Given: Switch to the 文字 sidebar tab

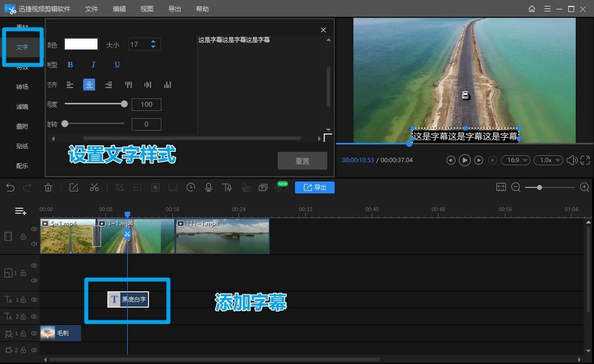Looking at the screenshot, I should pyautogui.click(x=22, y=47).
